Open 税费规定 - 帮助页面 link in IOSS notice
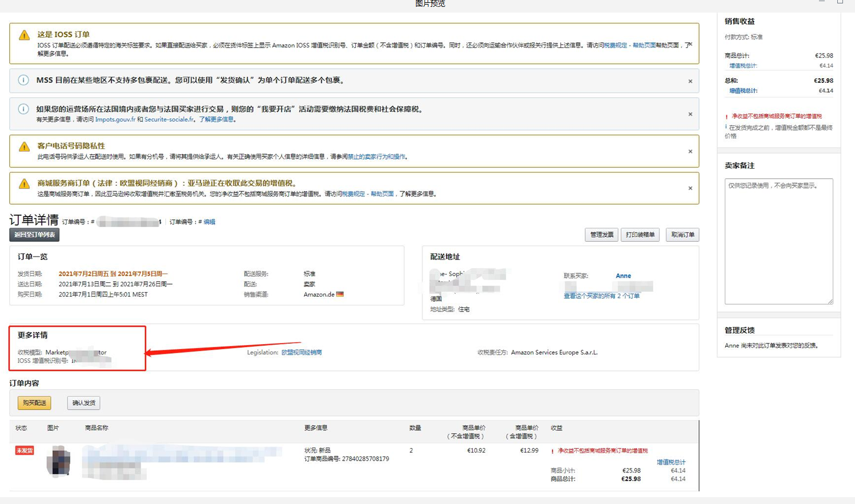Screen dimensions: 855x504 coord(630,45)
